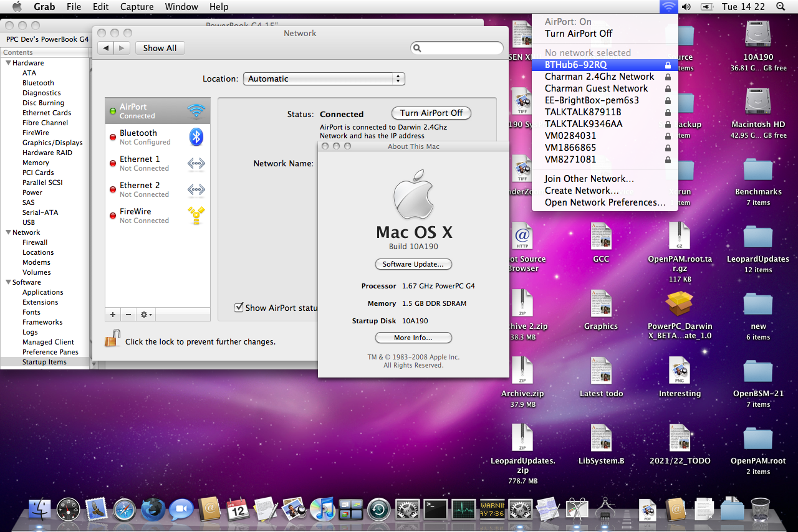Open the Trash in the Dock
The width and height of the screenshot is (798, 532).
[760, 509]
